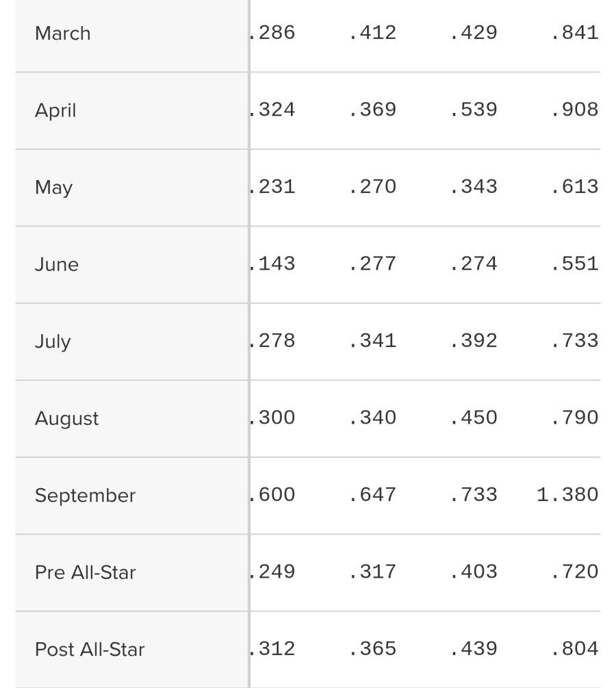Select March's .286 average value
616x688 pixels.
(273, 32)
